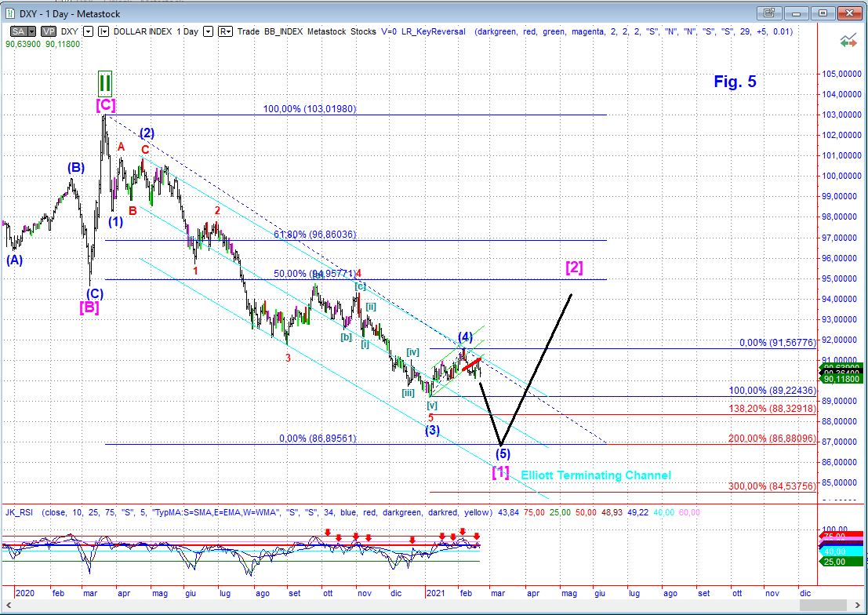Click the Stocks label in header
Image resolution: width=868 pixels, height=615 pixels.
click(x=363, y=31)
